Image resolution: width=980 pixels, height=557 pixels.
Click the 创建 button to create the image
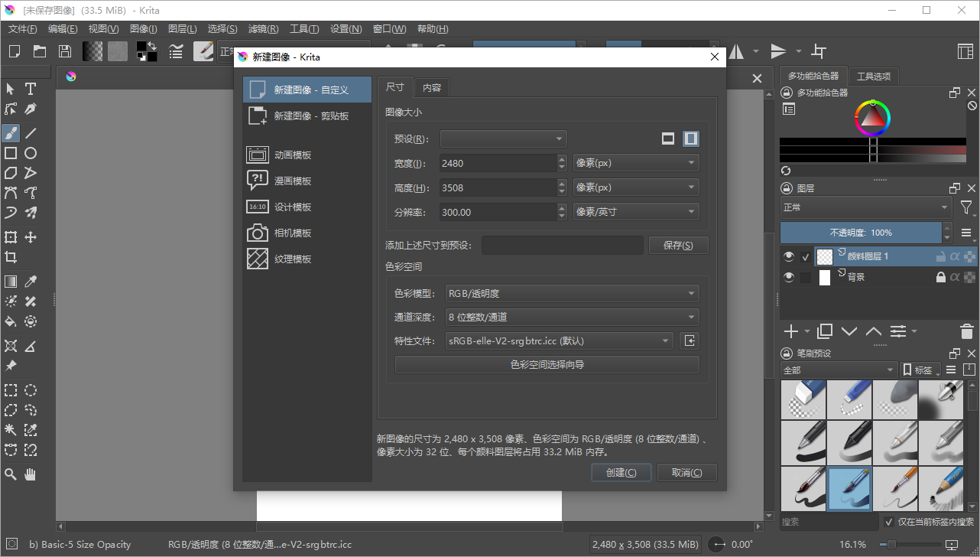click(621, 472)
